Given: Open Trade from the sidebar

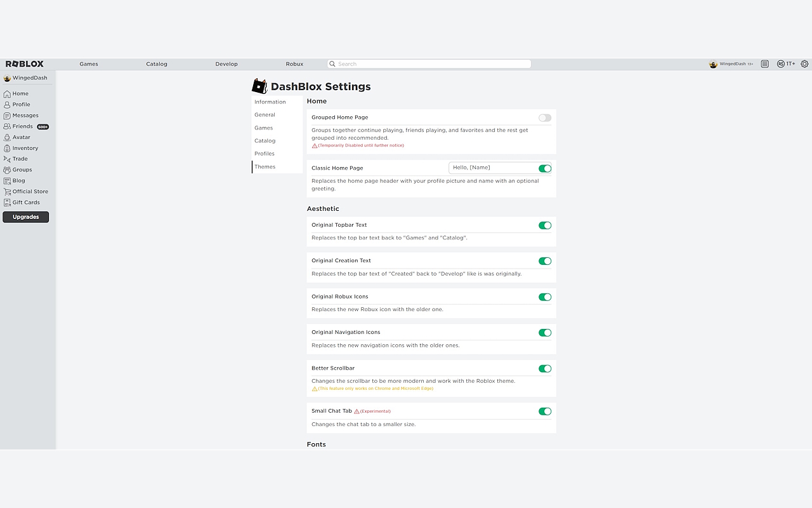Looking at the screenshot, I should pos(20,159).
